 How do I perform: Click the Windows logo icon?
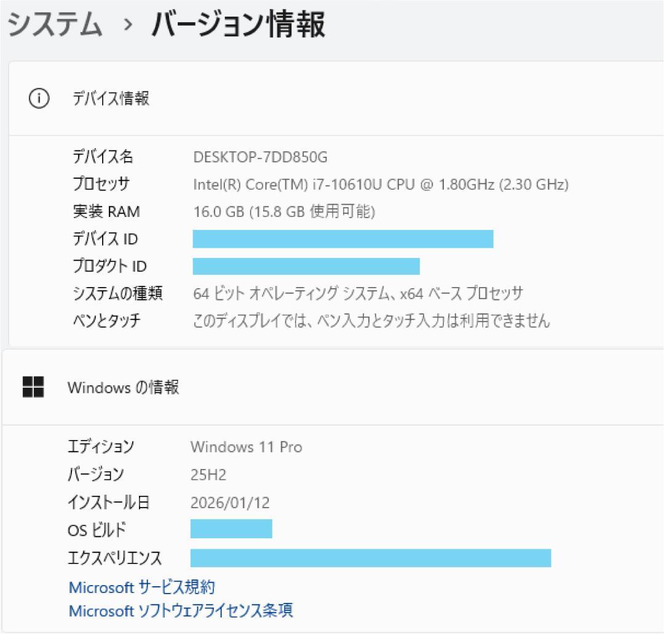(33, 388)
